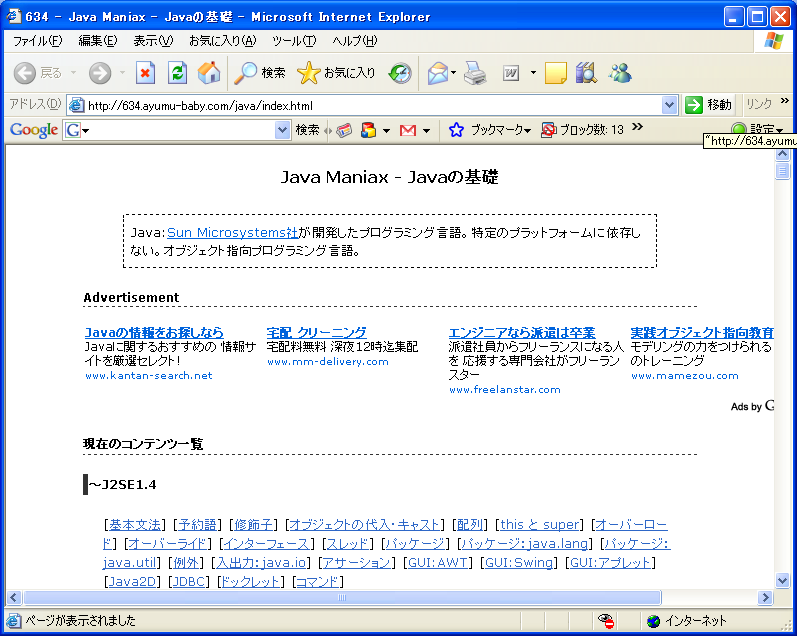Screen dimensions: 797x636
Task: Click the Google toolbar logo
Action: (x=34, y=130)
